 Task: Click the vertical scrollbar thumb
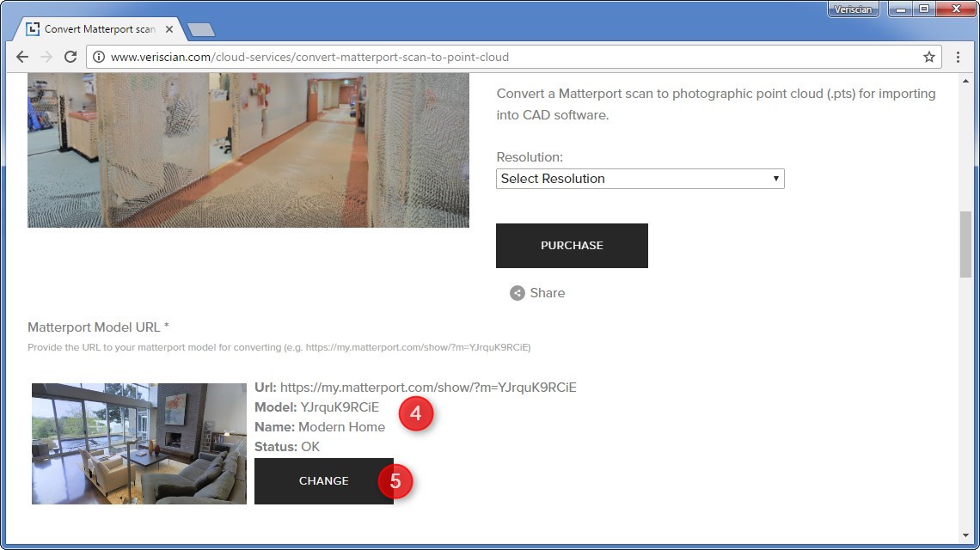tap(965, 244)
